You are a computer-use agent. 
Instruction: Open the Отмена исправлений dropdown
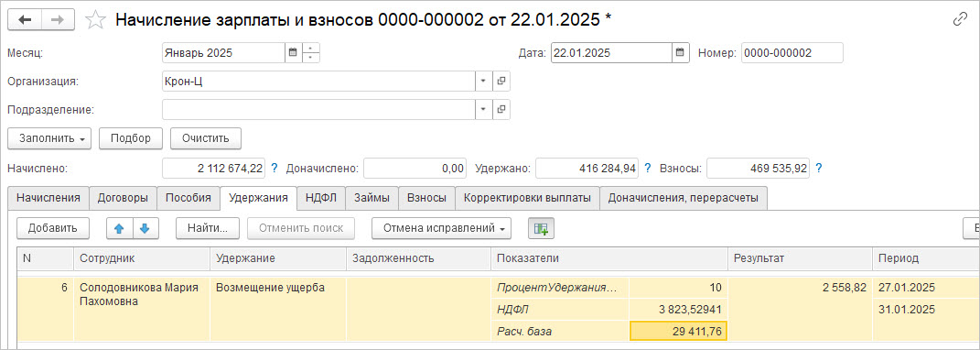click(441, 228)
